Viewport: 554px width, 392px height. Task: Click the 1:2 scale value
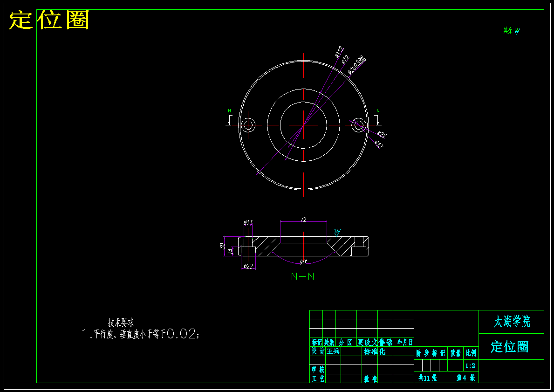(470, 365)
